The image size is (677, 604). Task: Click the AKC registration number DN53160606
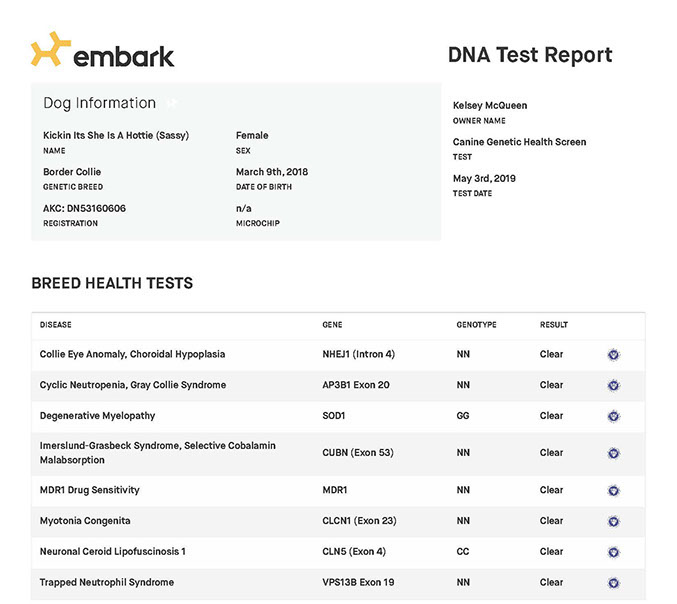(84, 208)
